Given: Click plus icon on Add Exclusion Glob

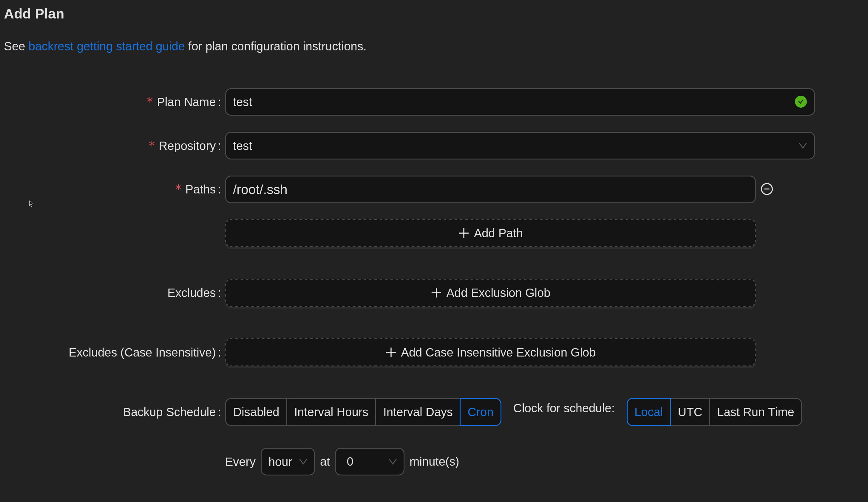Looking at the screenshot, I should [x=436, y=293].
